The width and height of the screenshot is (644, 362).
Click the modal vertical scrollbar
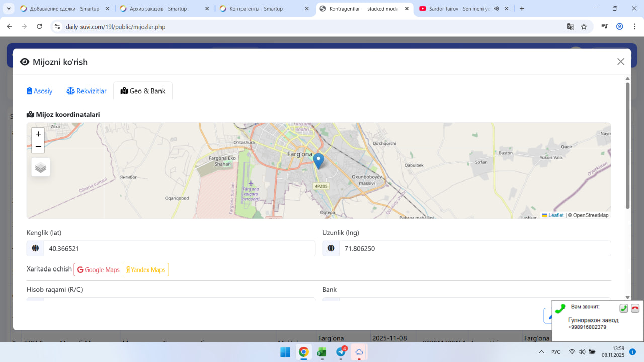click(627, 146)
